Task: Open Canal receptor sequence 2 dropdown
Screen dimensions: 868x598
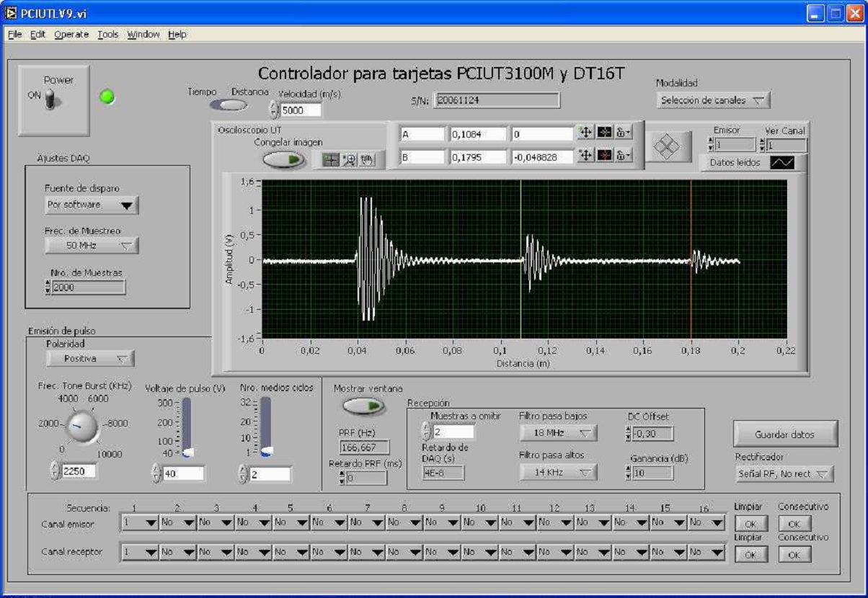Action: coord(177,553)
